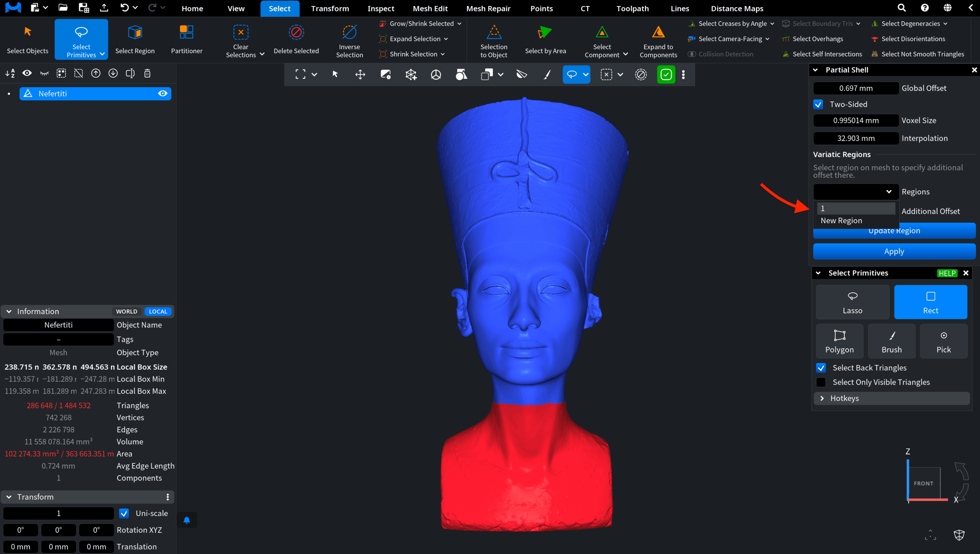Go to the Inspect tab

[381, 8]
